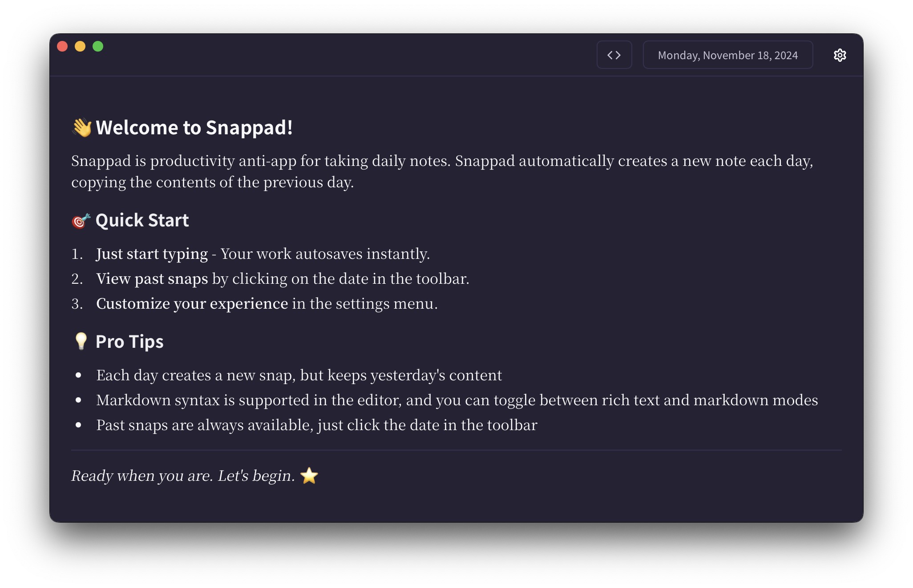The image size is (913, 588).
Task: Click the bold text "Just start typing"
Action: click(x=152, y=254)
